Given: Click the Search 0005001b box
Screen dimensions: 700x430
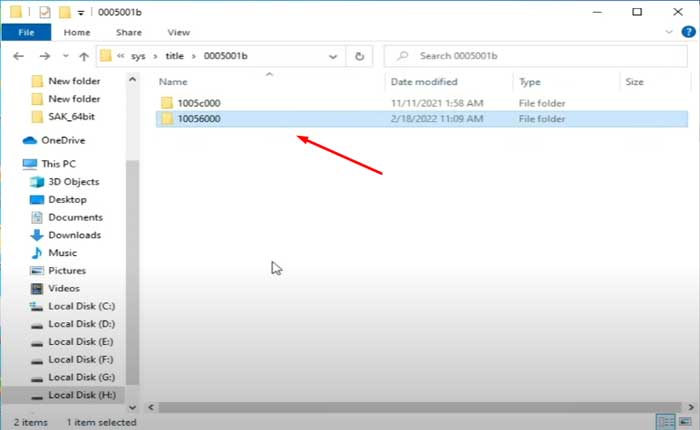Looking at the screenshot, I should [535, 56].
